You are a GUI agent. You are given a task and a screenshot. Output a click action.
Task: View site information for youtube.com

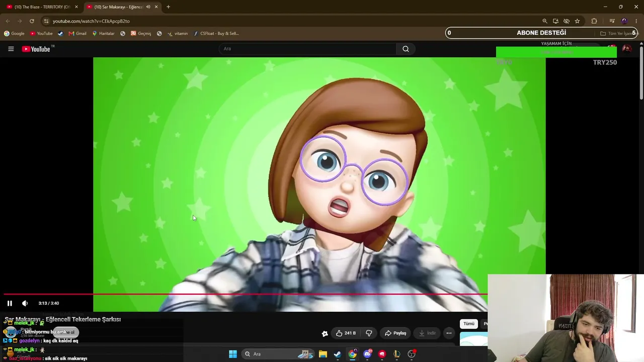pyautogui.click(x=46, y=21)
